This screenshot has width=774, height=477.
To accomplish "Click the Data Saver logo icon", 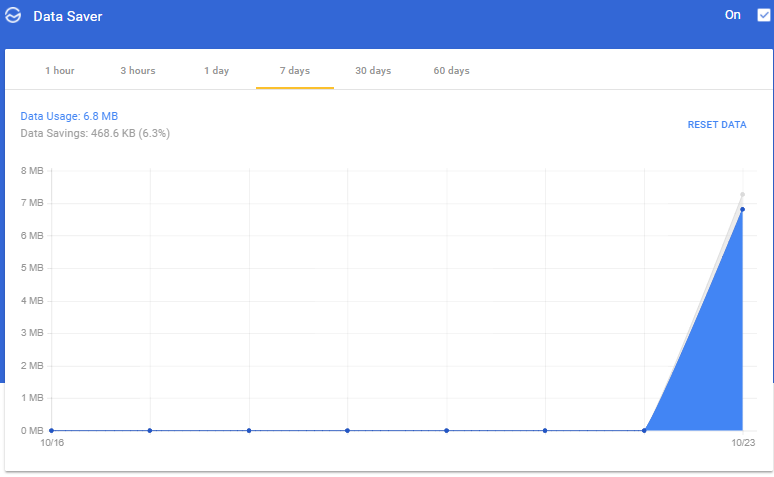I will 14,17.
